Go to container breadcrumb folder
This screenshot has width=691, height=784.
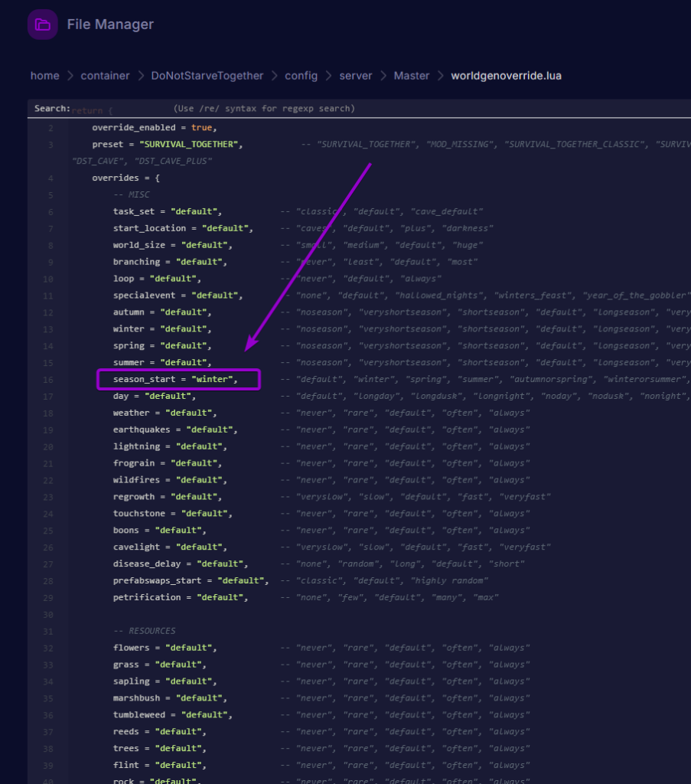coord(105,76)
